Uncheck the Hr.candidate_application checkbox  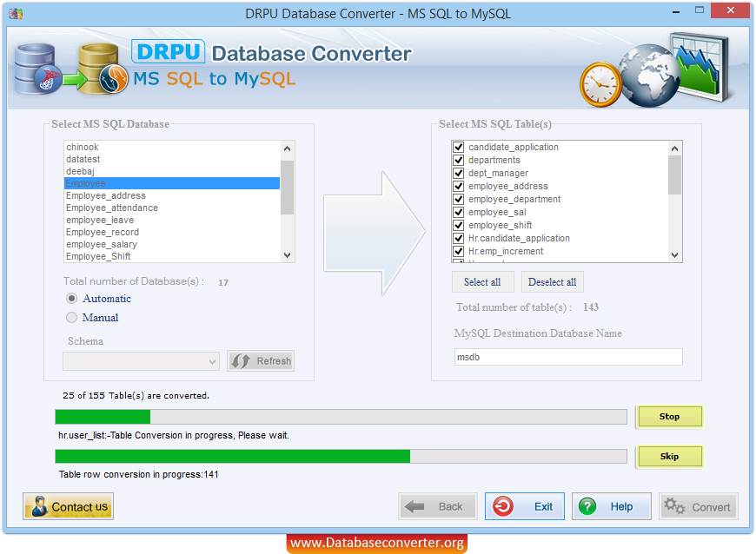(459, 238)
